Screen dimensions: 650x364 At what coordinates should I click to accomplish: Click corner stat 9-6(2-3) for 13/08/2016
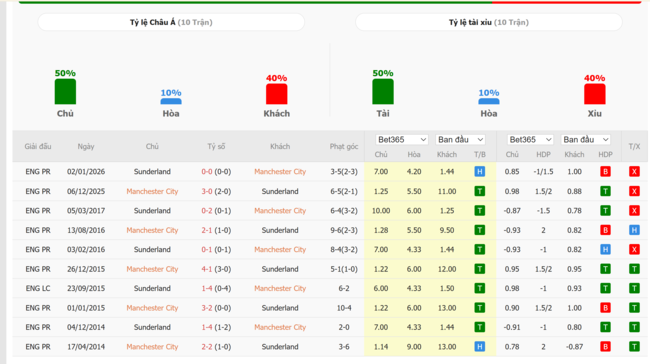[344, 230]
